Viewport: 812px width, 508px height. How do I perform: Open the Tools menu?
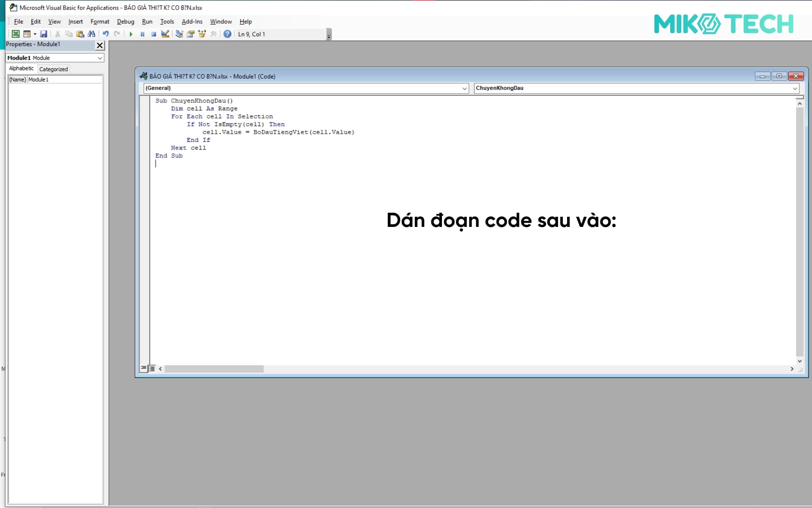tap(167, 22)
